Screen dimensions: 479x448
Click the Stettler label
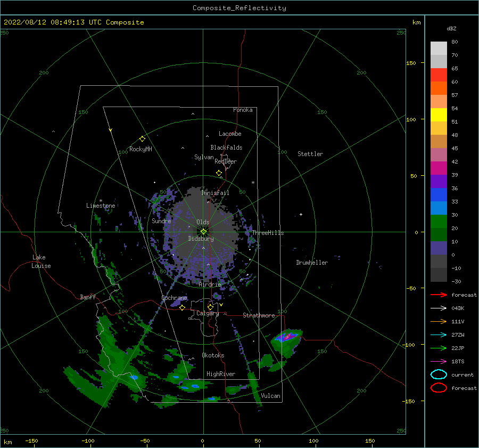point(310,154)
